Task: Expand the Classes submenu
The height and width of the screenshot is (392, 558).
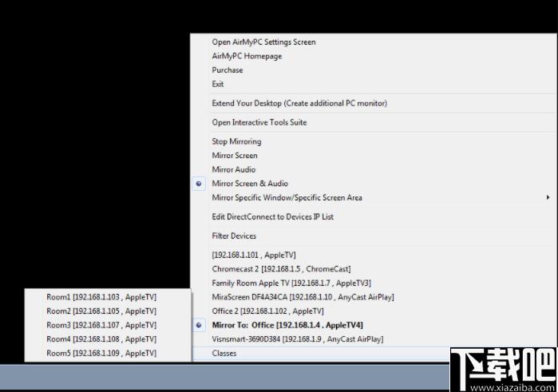Action: (224, 354)
